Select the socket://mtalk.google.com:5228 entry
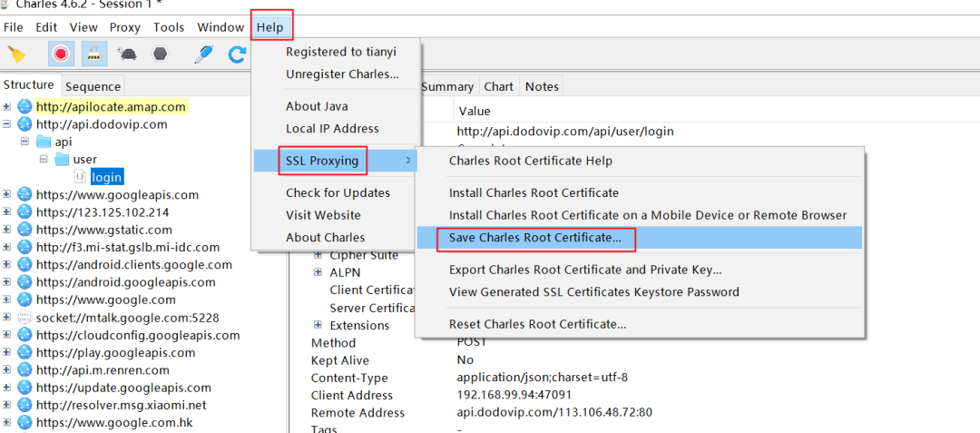 (128, 318)
